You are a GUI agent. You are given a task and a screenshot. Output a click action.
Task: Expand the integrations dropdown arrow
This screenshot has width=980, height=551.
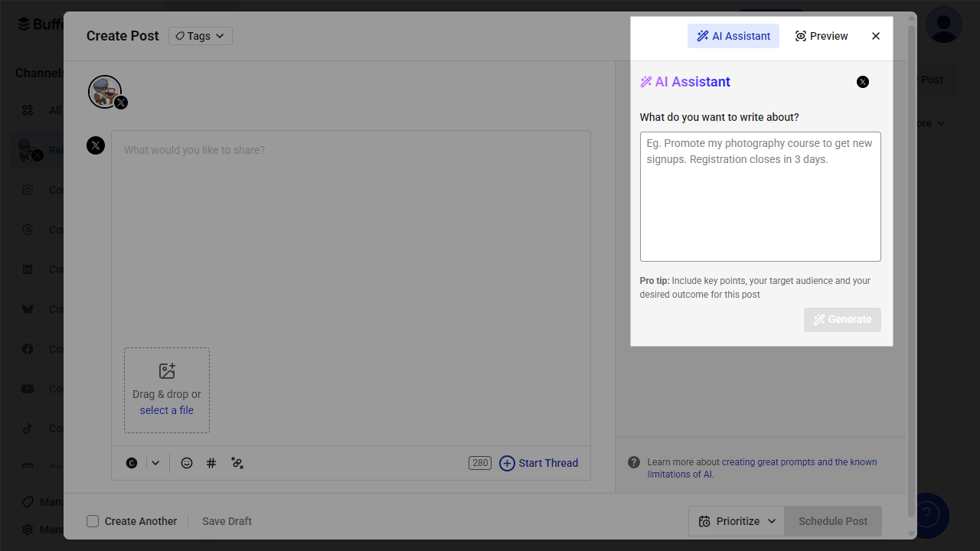tap(155, 463)
